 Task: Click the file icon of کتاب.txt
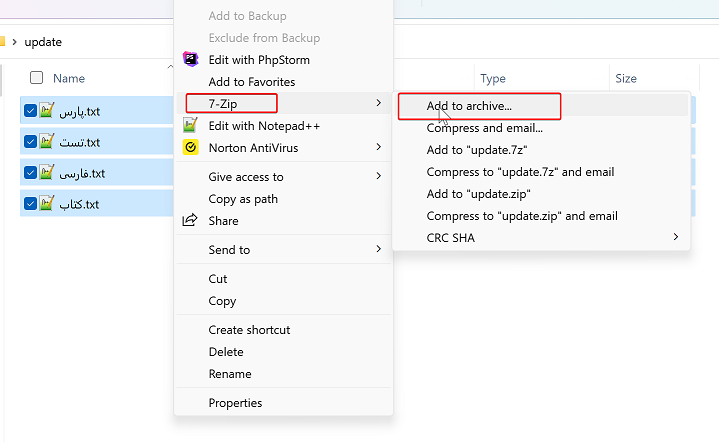click(46, 203)
